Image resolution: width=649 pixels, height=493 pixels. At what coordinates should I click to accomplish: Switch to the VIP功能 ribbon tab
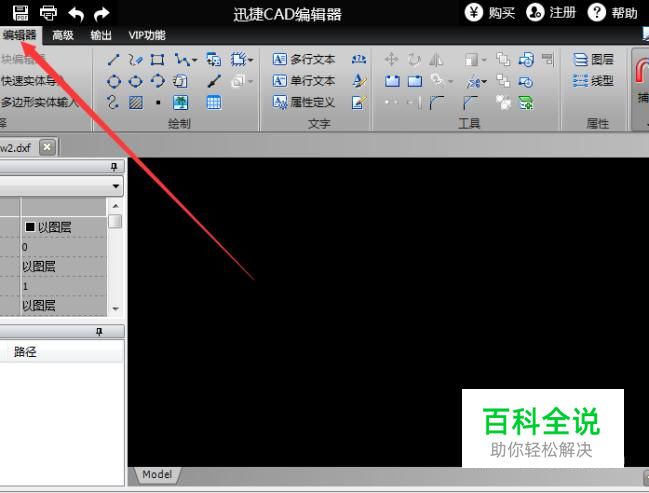pos(147,35)
